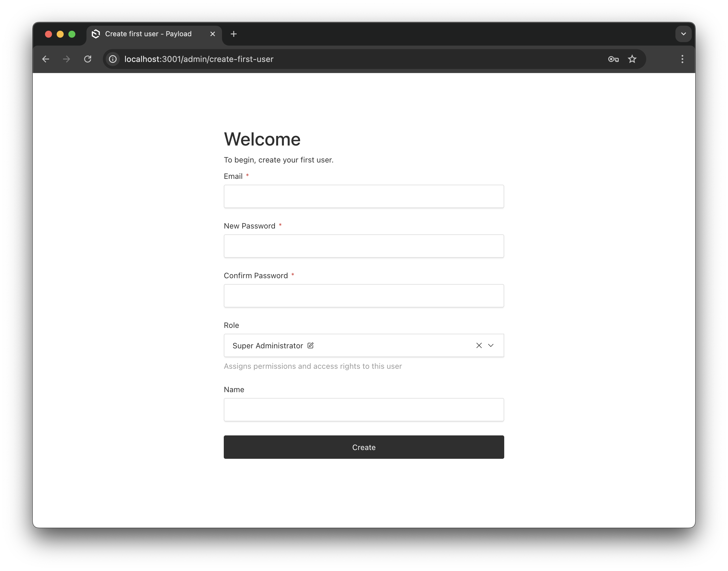Open the site information icon
This screenshot has width=728, height=571.
click(x=113, y=59)
